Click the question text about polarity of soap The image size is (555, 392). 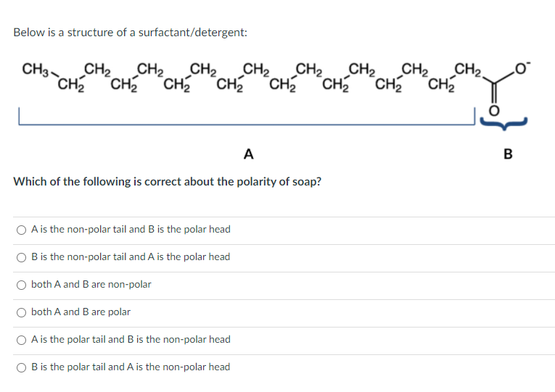[168, 182]
